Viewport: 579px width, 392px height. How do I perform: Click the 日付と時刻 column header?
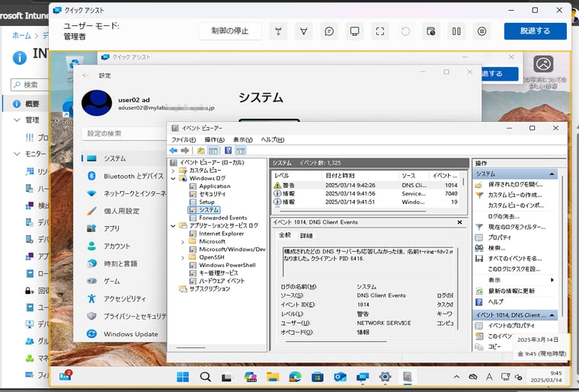click(x=360, y=176)
